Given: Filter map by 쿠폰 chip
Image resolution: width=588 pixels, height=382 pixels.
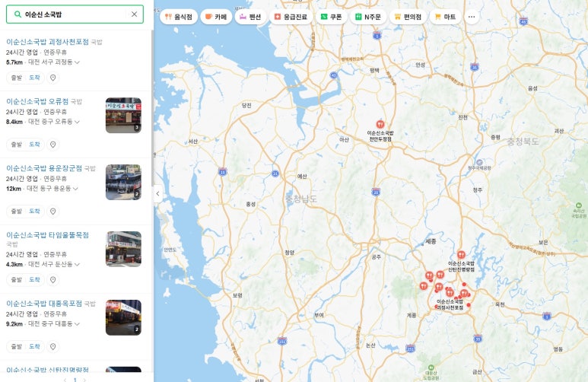Looking at the screenshot, I should [331, 17].
